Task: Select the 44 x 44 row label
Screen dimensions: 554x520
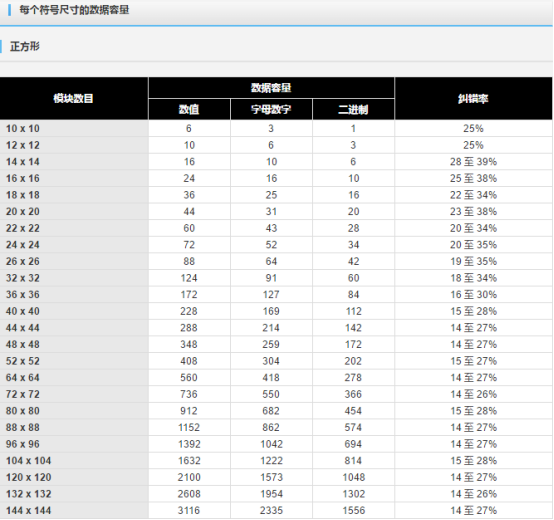Action: (23, 328)
